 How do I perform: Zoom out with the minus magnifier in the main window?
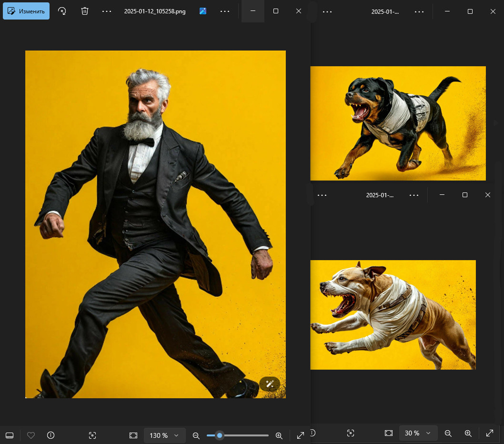196,435
